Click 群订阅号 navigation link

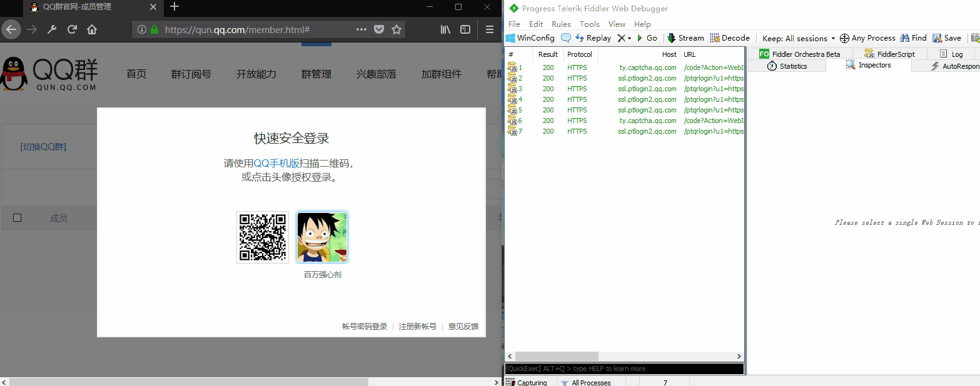[191, 74]
